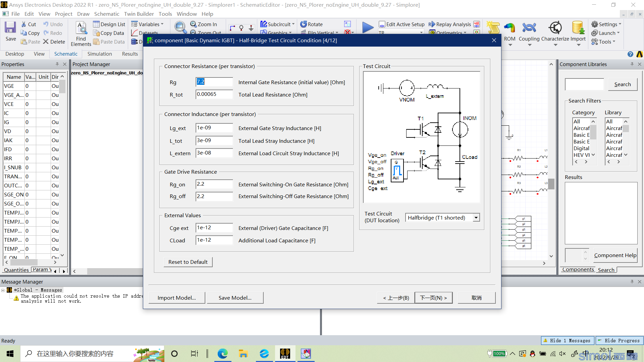644x362 pixels.
Task: Click Replay Analysis
Action: (449, 24)
